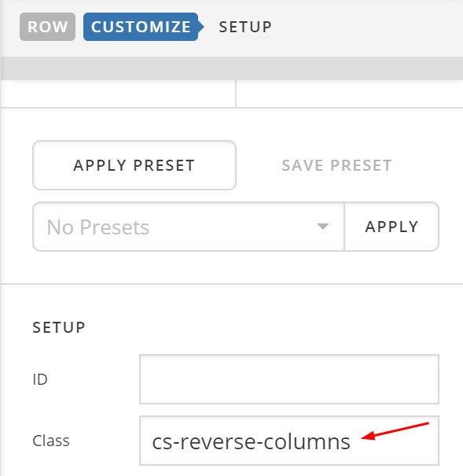The width and height of the screenshot is (463, 476).
Task: Click the CUSTOMIZE breadcrumb arrow tip
Action: point(200,27)
